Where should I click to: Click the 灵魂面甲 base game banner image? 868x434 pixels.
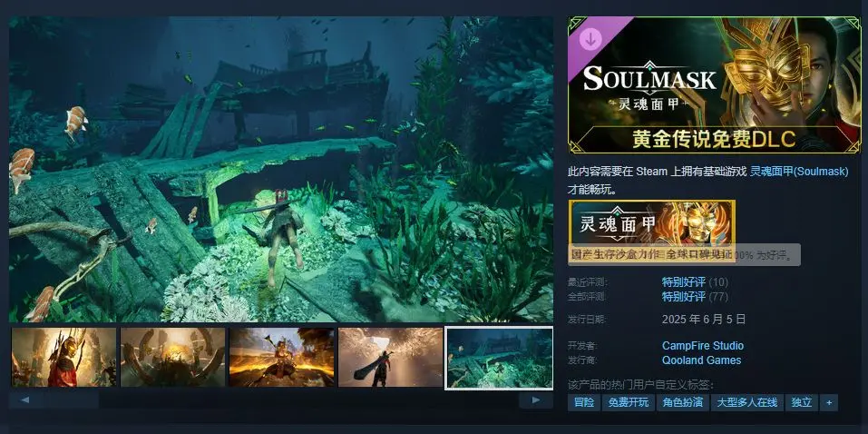651,223
